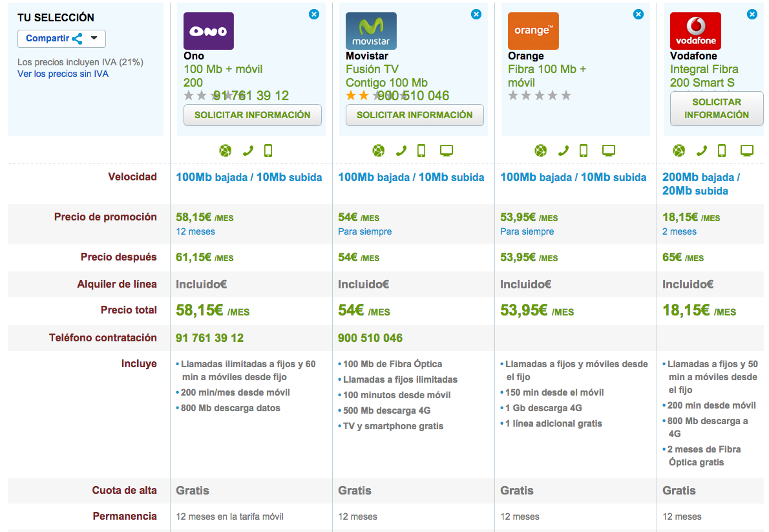The image size is (769, 532).
Task: Remove Movistar from the comparison
Action: [x=476, y=14]
